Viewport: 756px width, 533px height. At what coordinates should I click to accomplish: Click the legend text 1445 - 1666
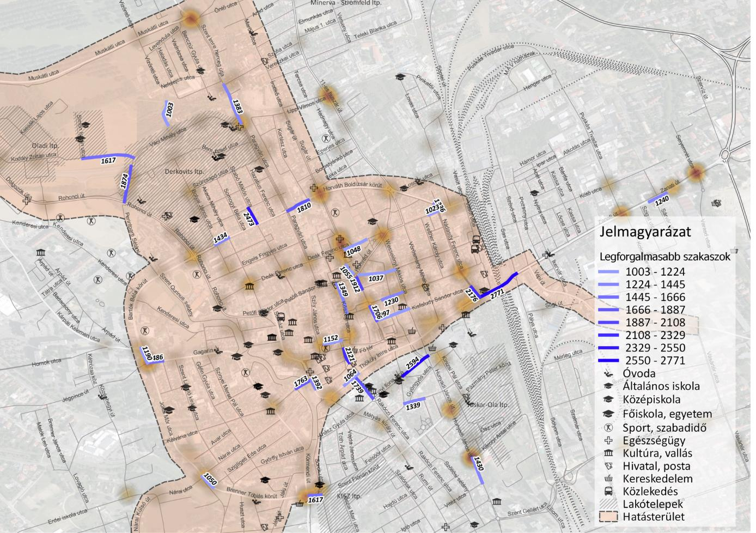click(x=655, y=297)
